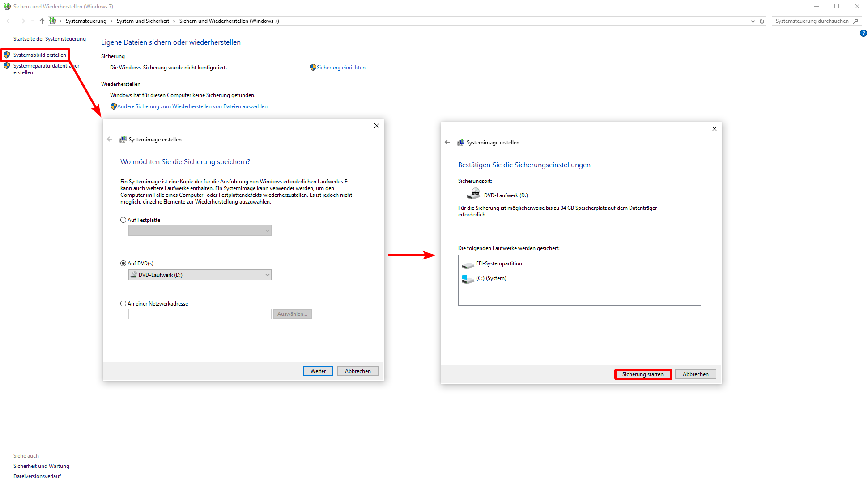Open the Sicherung einrichten link
This screenshot has width=868, height=488.
[341, 68]
